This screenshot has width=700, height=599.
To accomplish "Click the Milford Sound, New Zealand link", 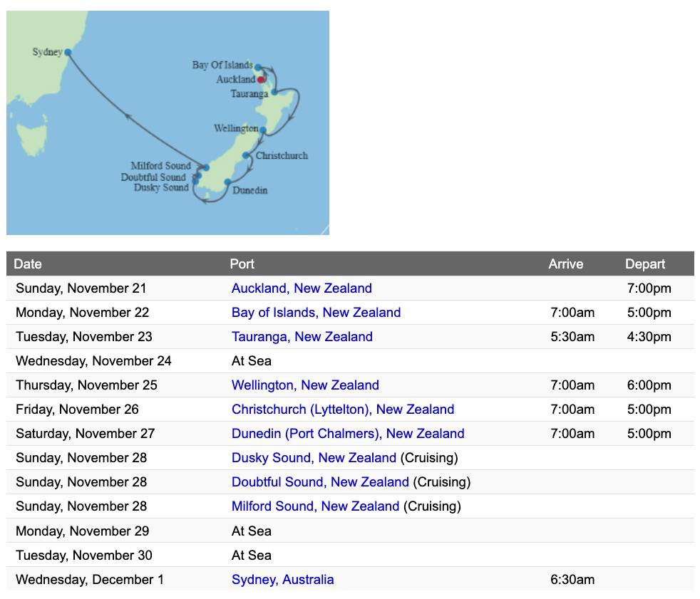I will pos(315,506).
